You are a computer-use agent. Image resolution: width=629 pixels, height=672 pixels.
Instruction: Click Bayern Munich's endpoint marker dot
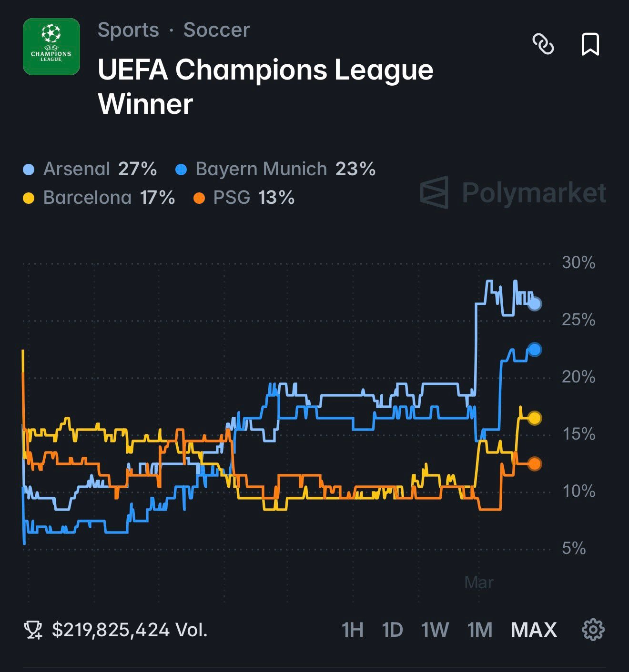coord(534,350)
